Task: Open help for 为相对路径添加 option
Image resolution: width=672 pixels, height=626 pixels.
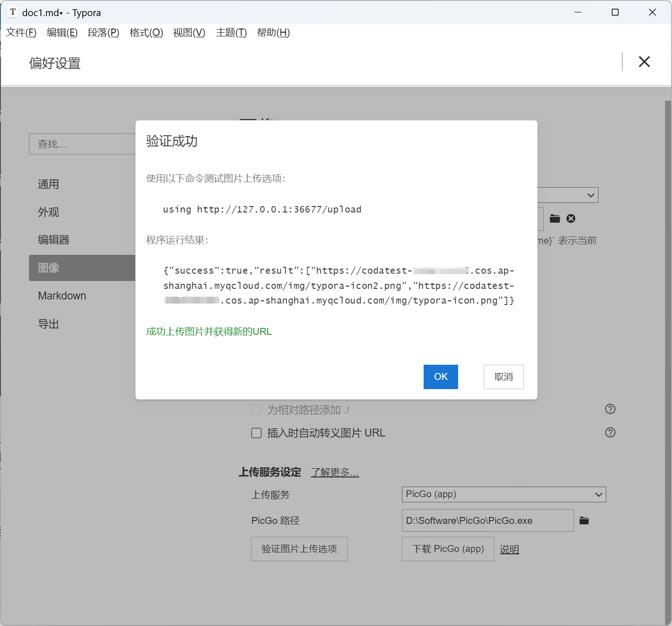Action: 610,409
